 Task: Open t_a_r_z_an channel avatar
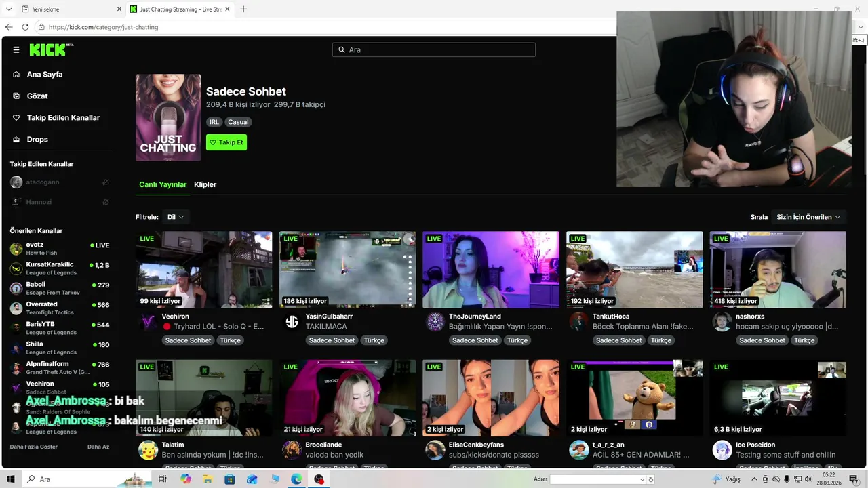[x=578, y=450]
